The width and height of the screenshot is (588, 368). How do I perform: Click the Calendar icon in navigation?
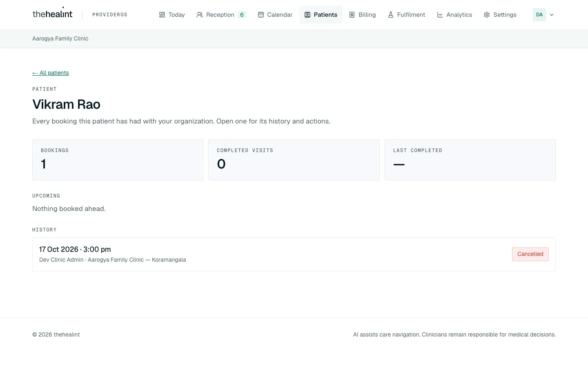pos(261,15)
